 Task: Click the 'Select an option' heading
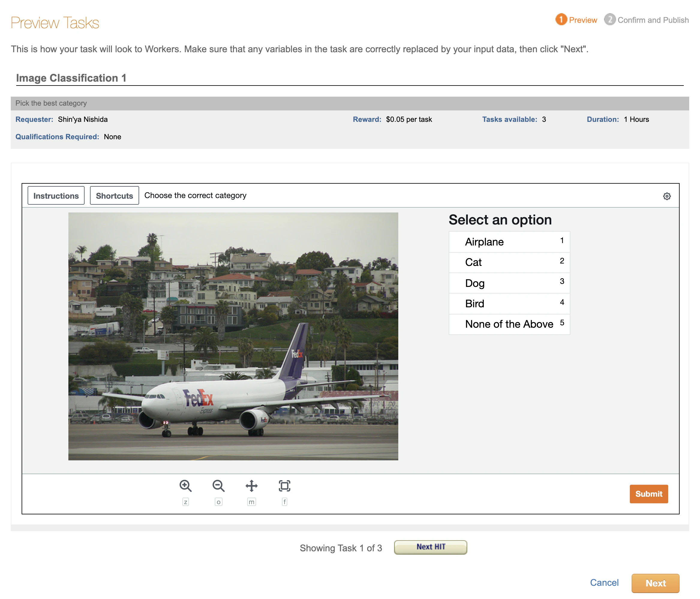(500, 220)
